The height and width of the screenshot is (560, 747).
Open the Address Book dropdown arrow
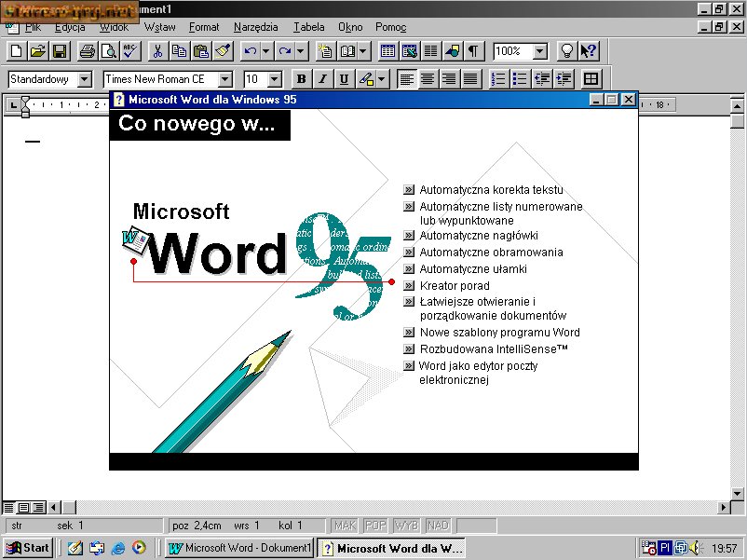(363, 51)
